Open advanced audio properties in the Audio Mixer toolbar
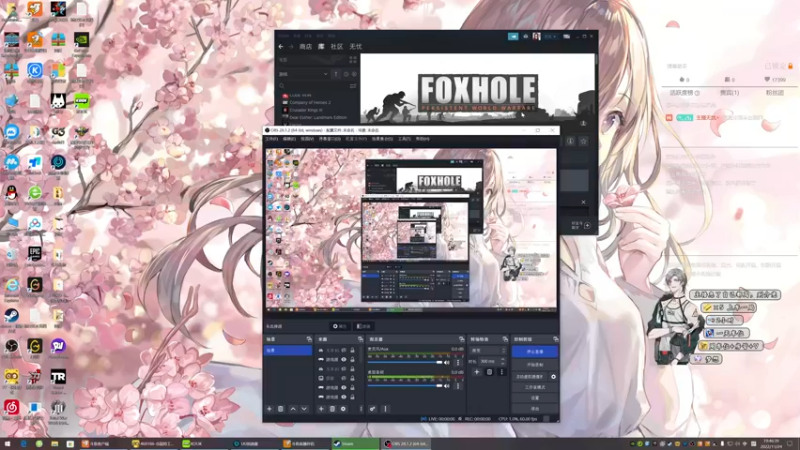 point(372,409)
